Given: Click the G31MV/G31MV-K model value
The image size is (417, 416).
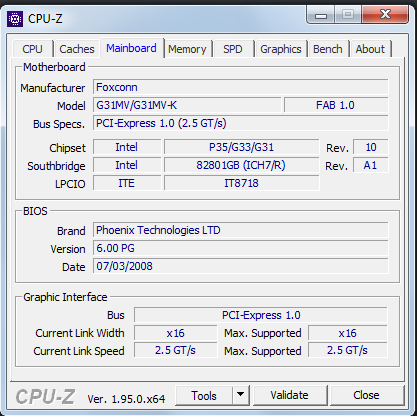Looking at the screenshot, I should (x=187, y=105).
